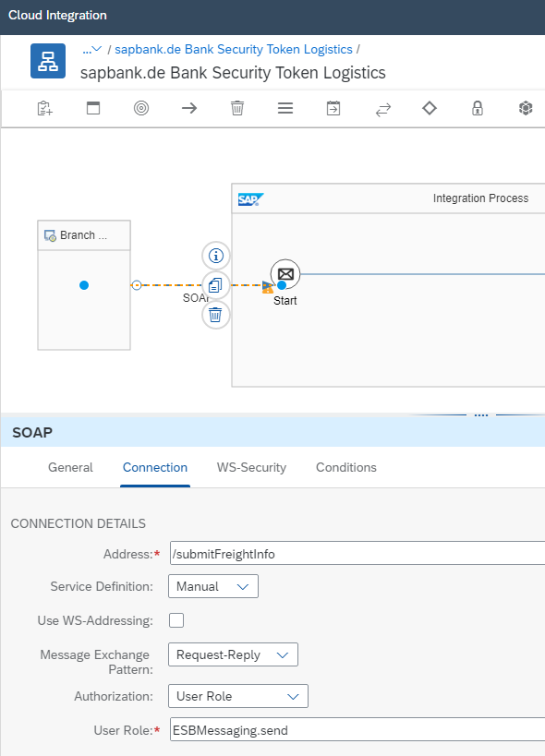Viewport: 545px width, 756px height.
Task: Open the Message Transformers palette icon
Action: (285, 108)
